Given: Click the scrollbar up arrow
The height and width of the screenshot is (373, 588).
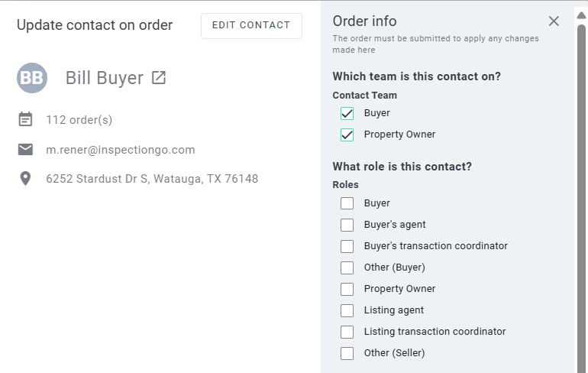Looking at the screenshot, I should point(581,13).
